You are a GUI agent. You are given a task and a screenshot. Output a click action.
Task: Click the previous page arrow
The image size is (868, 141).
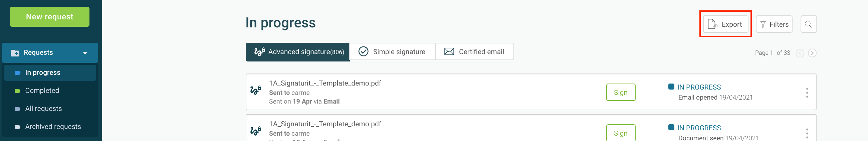pyautogui.click(x=800, y=53)
